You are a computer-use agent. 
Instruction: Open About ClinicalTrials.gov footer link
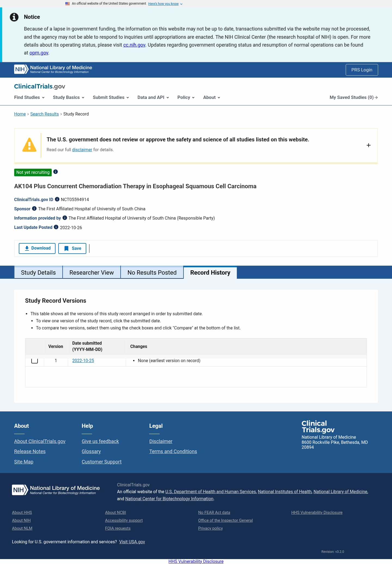40,441
